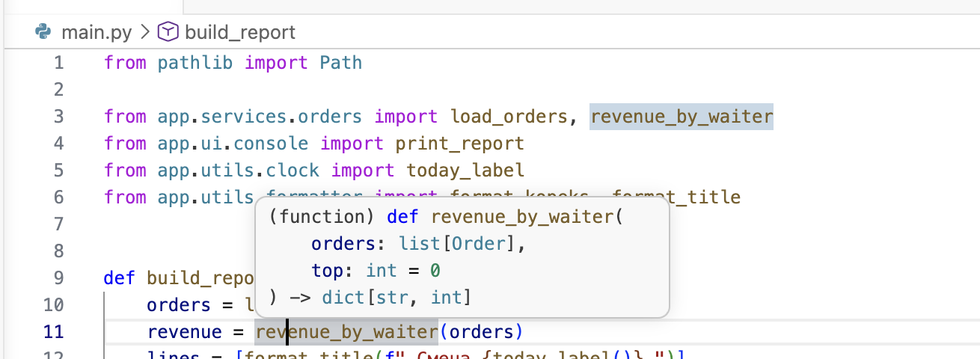This screenshot has height=359, width=980.
Task: Click app.utils.clock module on line 5
Action: click(x=239, y=171)
